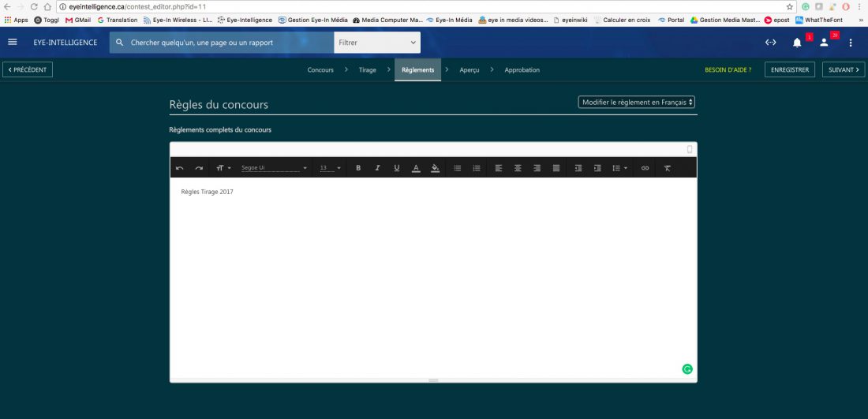Toggle underline formatting

coord(396,168)
